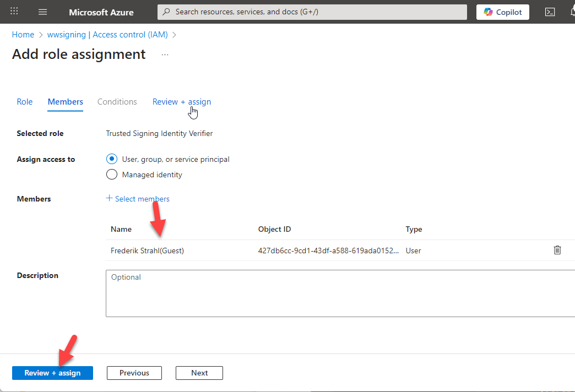The height and width of the screenshot is (392, 575).
Task: Open the notifications bell
Action: click(573, 12)
